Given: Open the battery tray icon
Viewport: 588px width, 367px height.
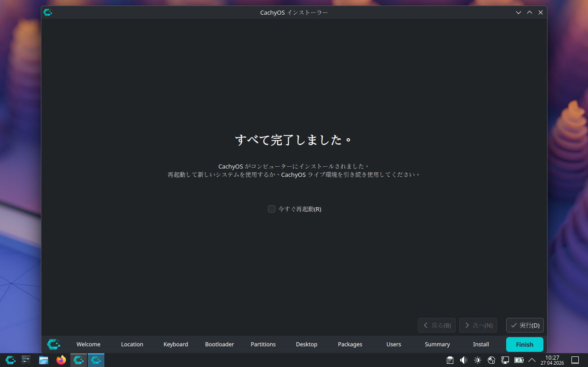Looking at the screenshot, I should click(x=519, y=360).
